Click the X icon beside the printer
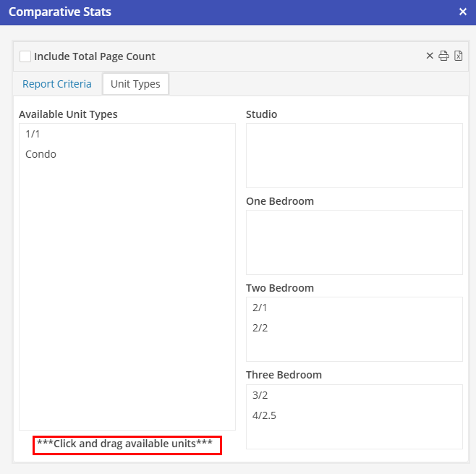The width and height of the screenshot is (476, 474). [x=430, y=56]
